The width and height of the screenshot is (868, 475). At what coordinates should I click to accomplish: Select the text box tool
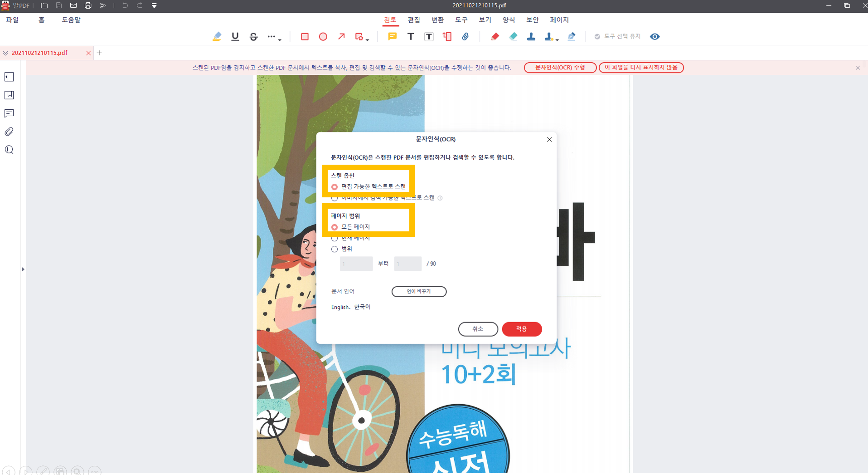pos(429,37)
